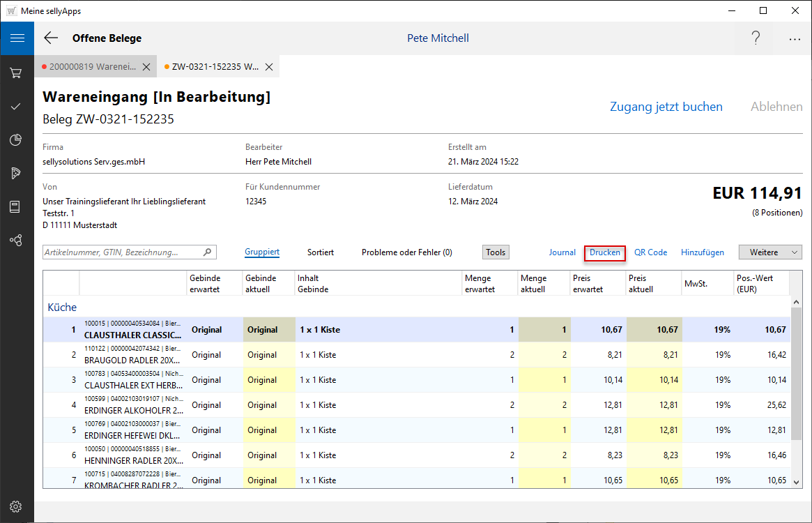The width and height of the screenshot is (812, 523).
Task: Switch to the 200000819 Wareneingang tab
Action: pos(88,67)
